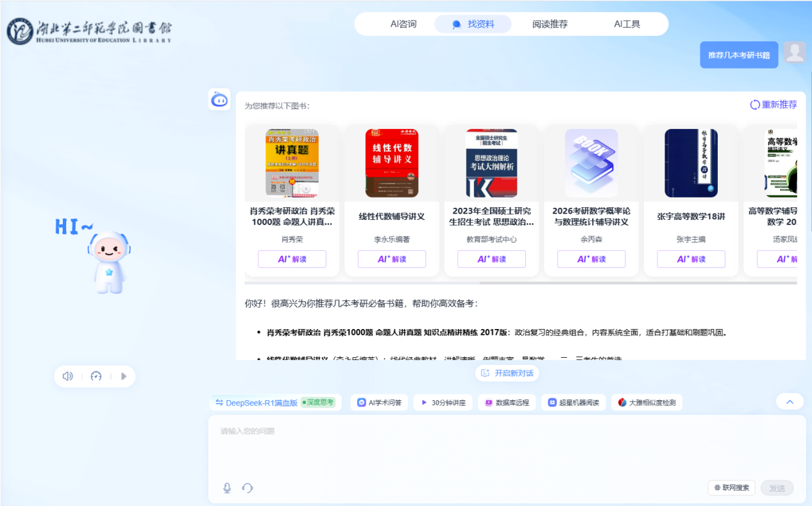Toggle the 深度思考 deep thinking mode
The height and width of the screenshot is (506, 812).
pos(318,402)
